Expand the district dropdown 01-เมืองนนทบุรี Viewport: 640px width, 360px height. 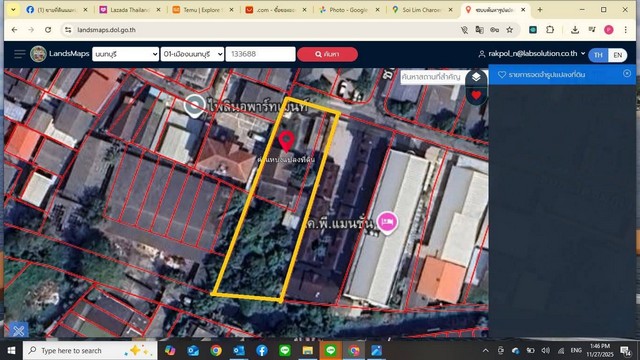[x=192, y=54]
